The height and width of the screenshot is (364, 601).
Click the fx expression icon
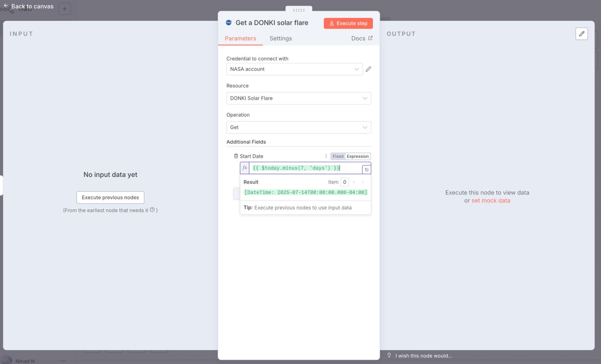tap(245, 168)
